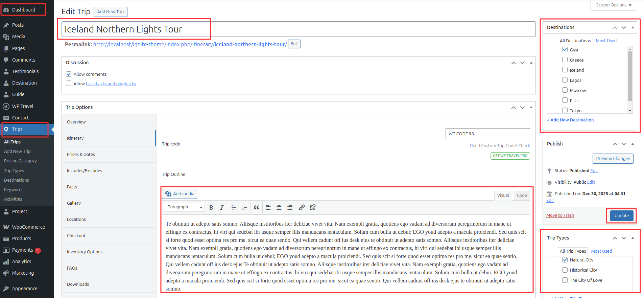Center align the editor text
644x298 pixels.
point(279,207)
